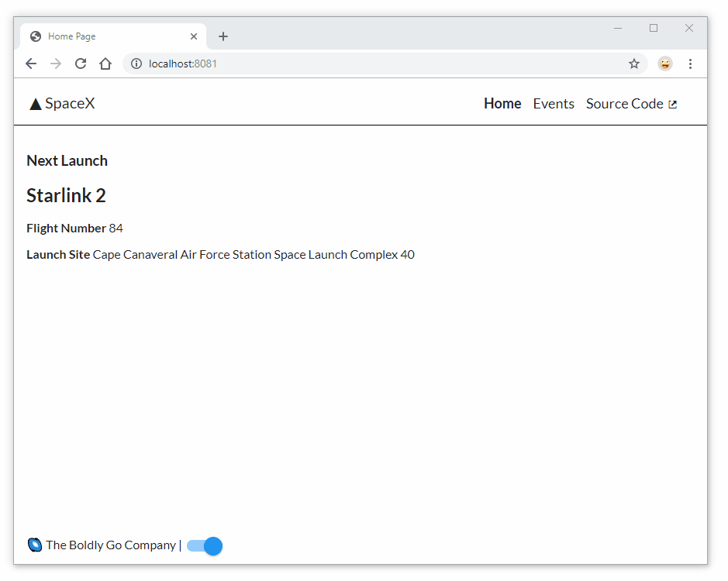Close the Home Page tab
The height and width of the screenshot is (581, 728).
(194, 36)
